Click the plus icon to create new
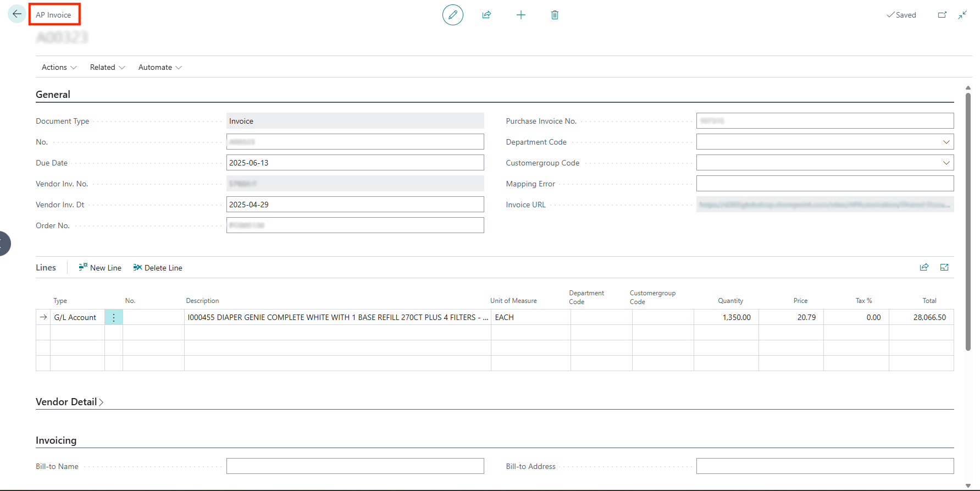This screenshot has height=491, width=980. tap(521, 15)
